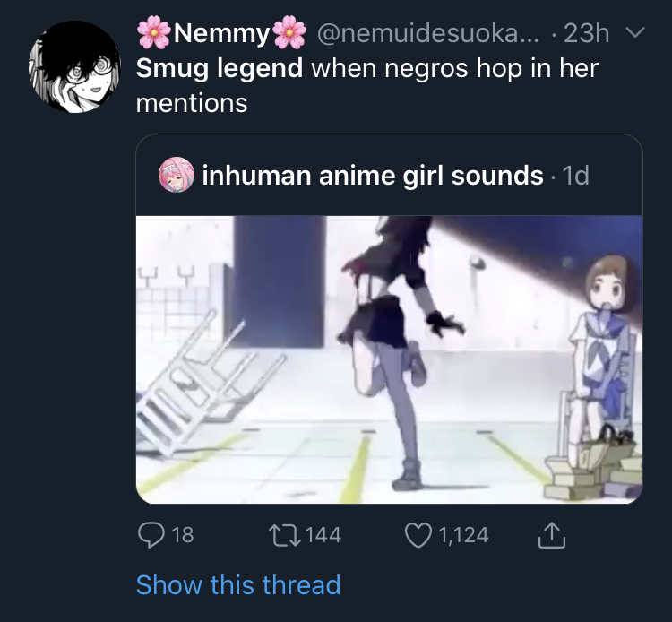Open the reply speech bubble icon
Image resolution: width=672 pixels, height=622 pixels.
click(151, 534)
